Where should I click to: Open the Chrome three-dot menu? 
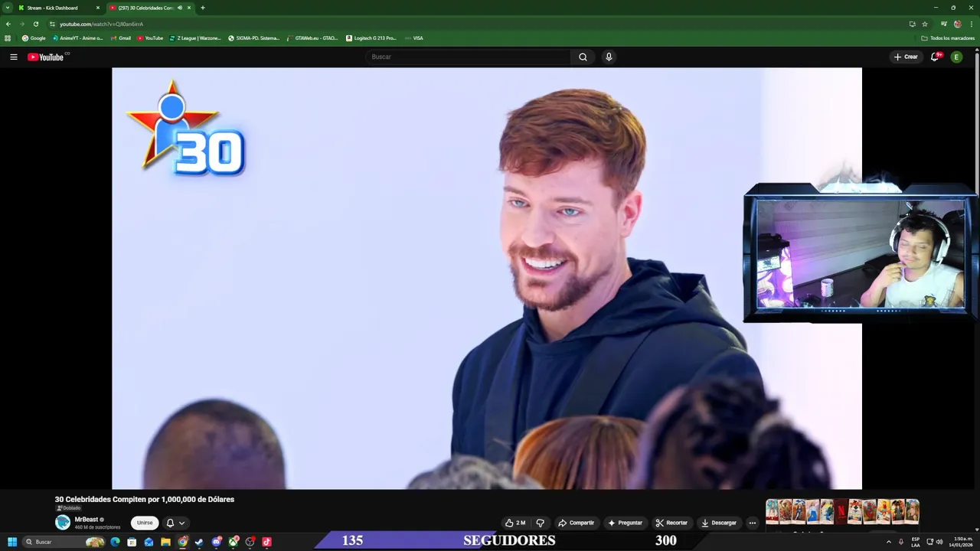click(x=972, y=24)
